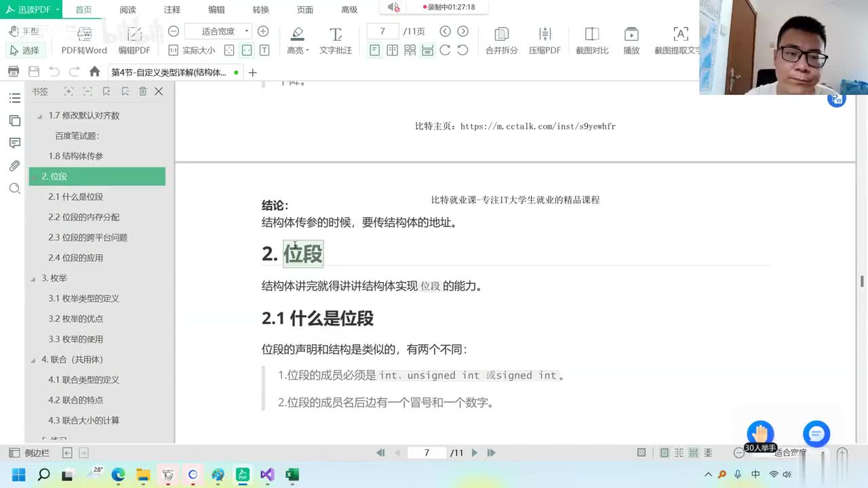The width and height of the screenshot is (868, 488).
Task: Go to previous page via toolbar arrow
Action: (445, 31)
